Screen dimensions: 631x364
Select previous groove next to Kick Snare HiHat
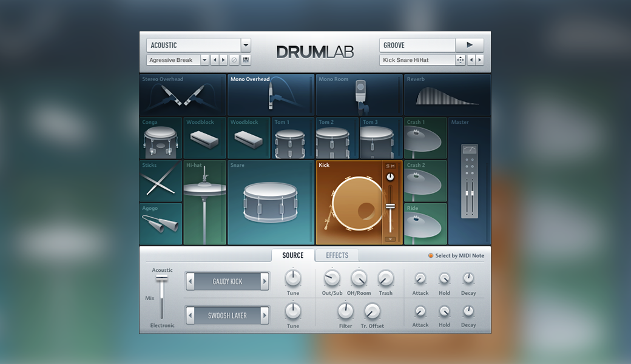point(471,60)
